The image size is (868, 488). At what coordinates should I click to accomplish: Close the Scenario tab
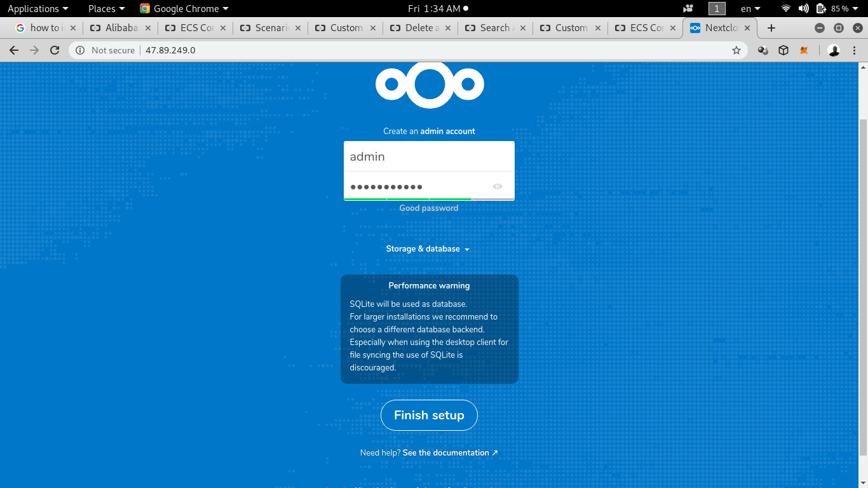click(x=298, y=28)
